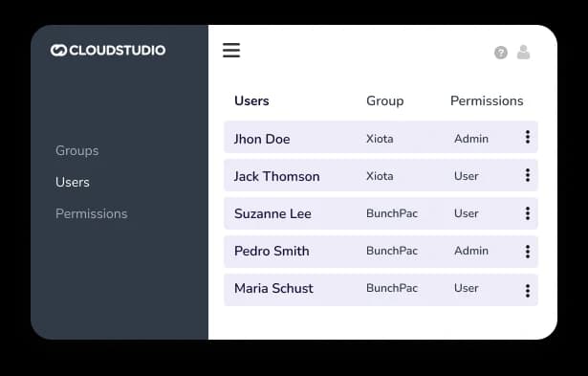
Task: Open the user profile icon
Action: (524, 53)
